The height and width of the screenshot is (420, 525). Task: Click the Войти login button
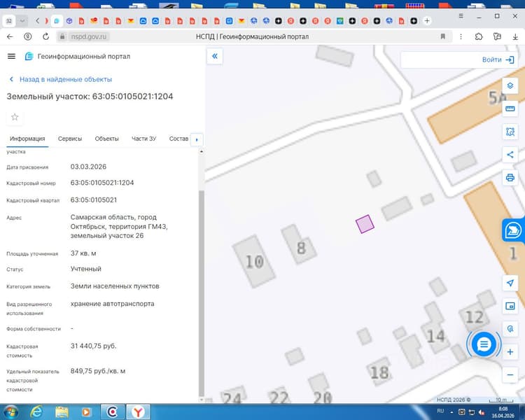(498, 59)
